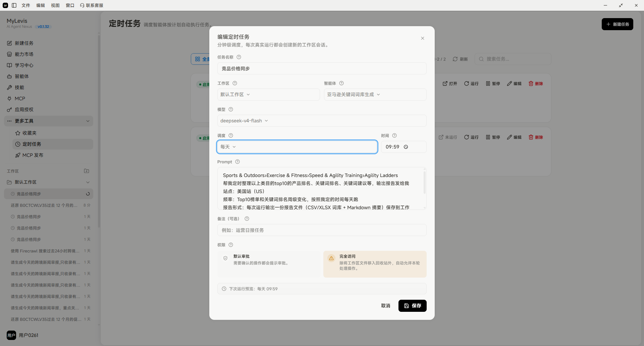The image size is (644, 346).
Task: Open the 每天 schedule dropdown
Action: (297, 147)
